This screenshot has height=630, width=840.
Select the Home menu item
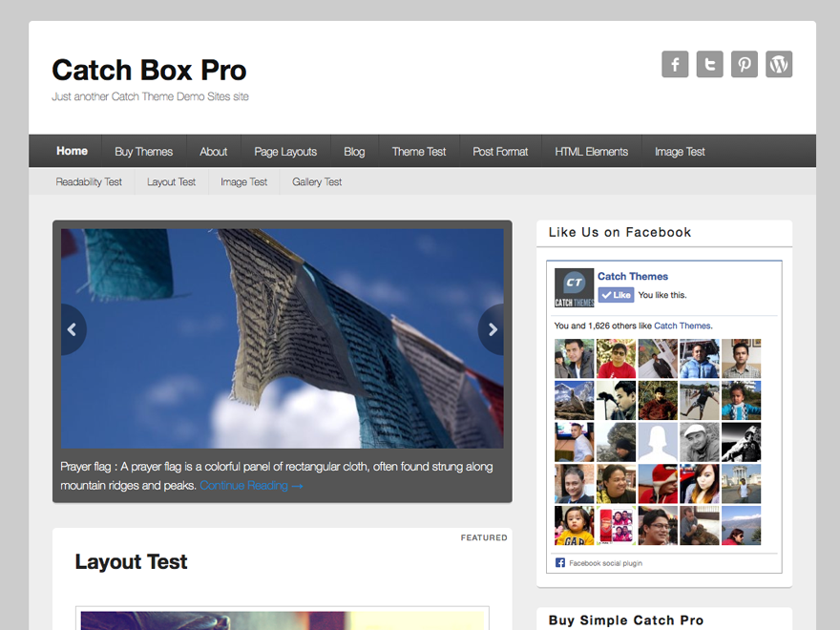pos(72,151)
